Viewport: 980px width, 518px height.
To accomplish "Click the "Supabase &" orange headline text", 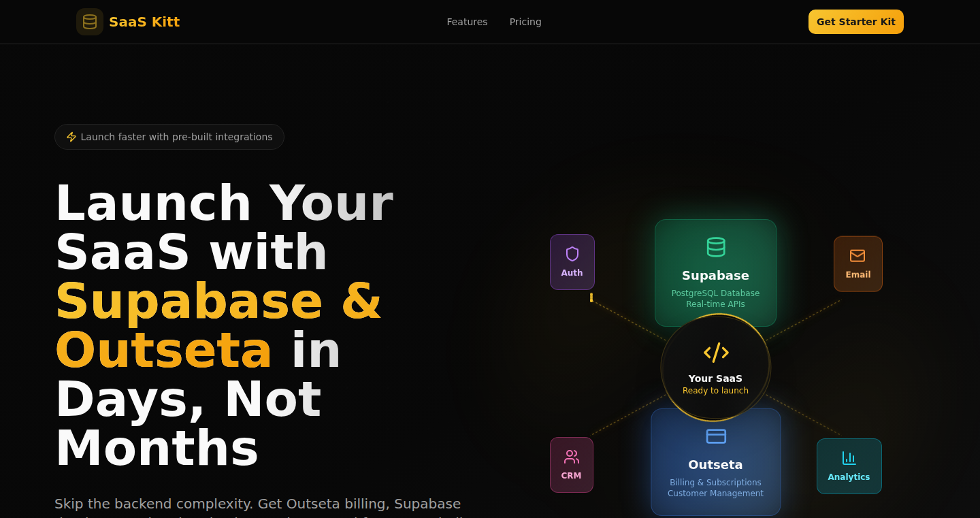I will click(x=218, y=302).
